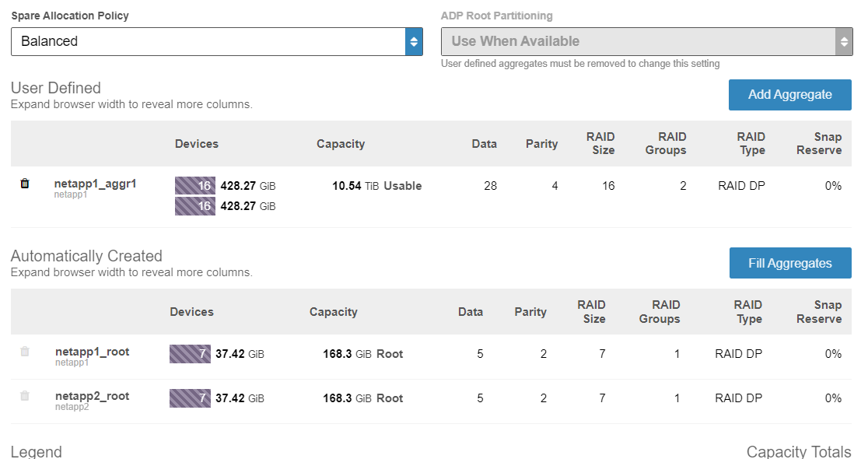Screen dimensions: 868x459
Task: Click the User Defined Devices column header
Action: pyautogui.click(x=197, y=144)
